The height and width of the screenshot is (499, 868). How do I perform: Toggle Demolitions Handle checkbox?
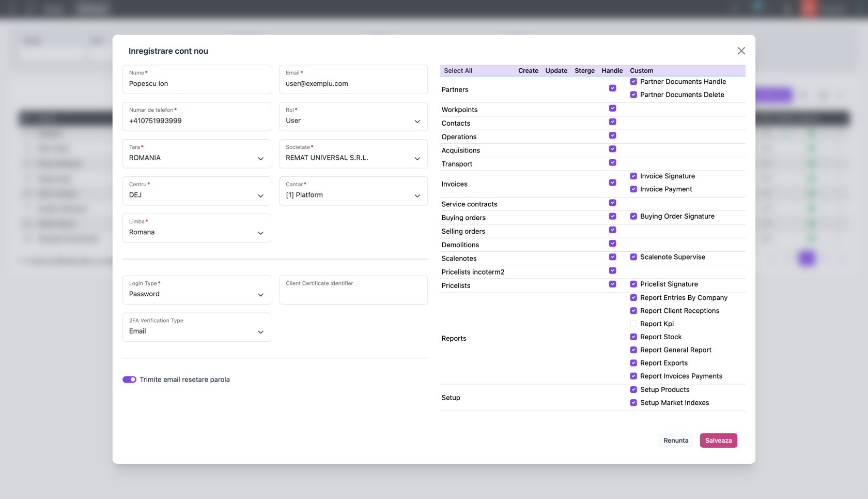pyautogui.click(x=612, y=244)
